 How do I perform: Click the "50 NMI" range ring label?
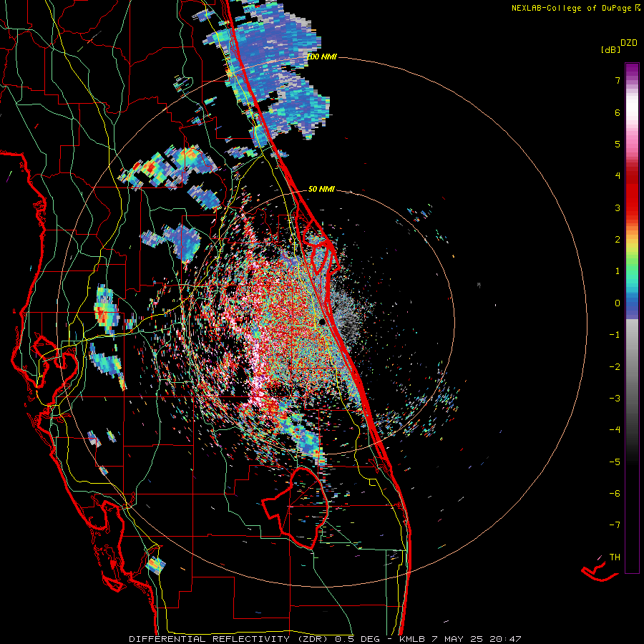[x=321, y=189]
